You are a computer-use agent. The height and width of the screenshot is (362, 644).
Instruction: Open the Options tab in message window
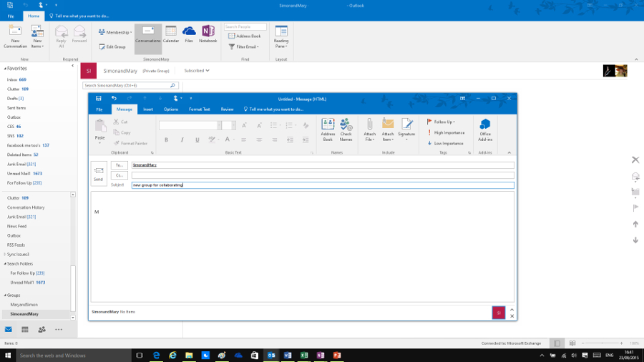coord(171,109)
